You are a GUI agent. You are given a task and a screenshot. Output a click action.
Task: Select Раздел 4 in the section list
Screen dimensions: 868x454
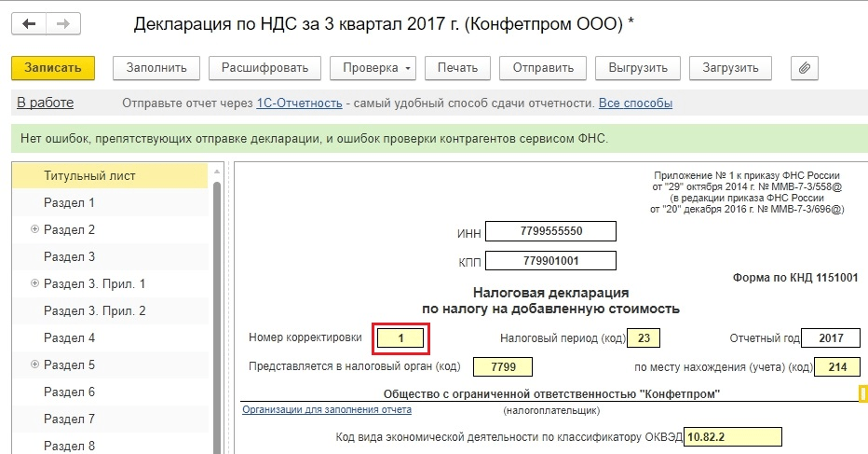pyautogui.click(x=110, y=337)
